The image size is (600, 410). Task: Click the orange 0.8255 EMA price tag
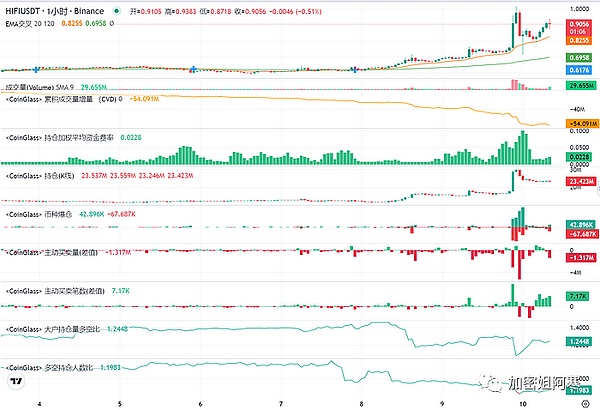(576, 40)
